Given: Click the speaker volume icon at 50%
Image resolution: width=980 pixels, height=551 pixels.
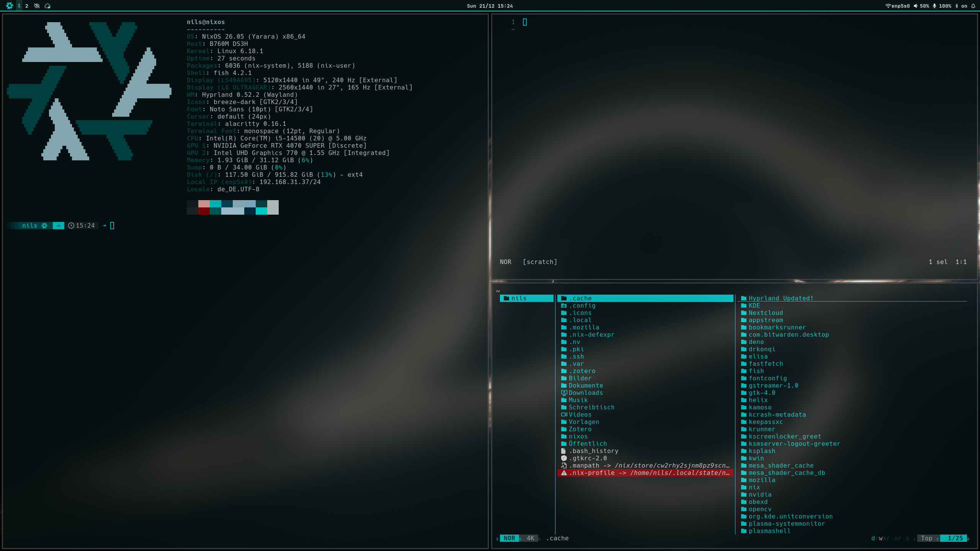Looking at the screenshot, I should 916,6.
